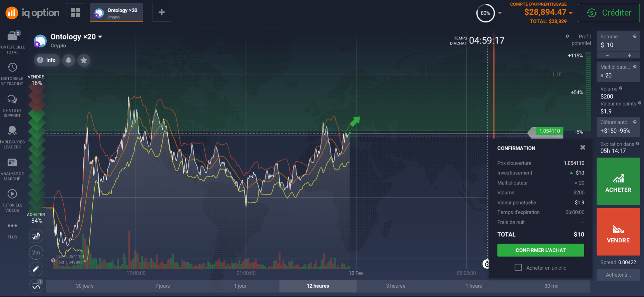Open the drawing pencil tool

pyautogui.click(x=36, y=269)
